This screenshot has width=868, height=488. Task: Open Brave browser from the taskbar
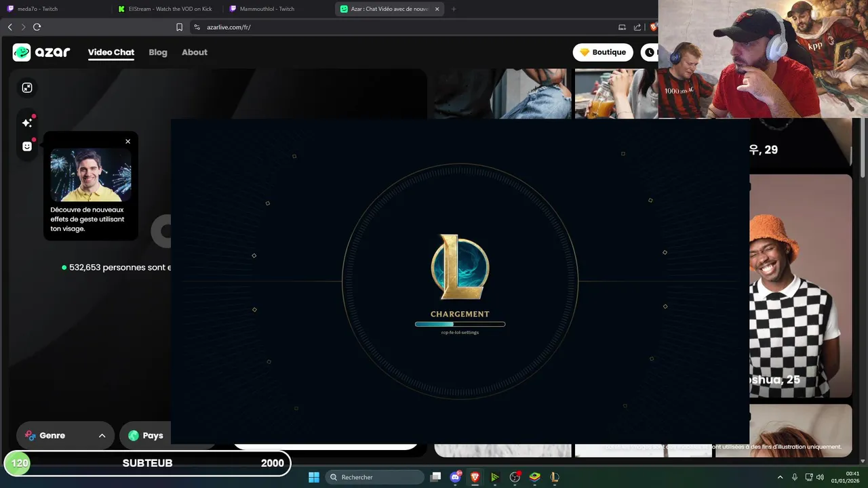(475, 477)
